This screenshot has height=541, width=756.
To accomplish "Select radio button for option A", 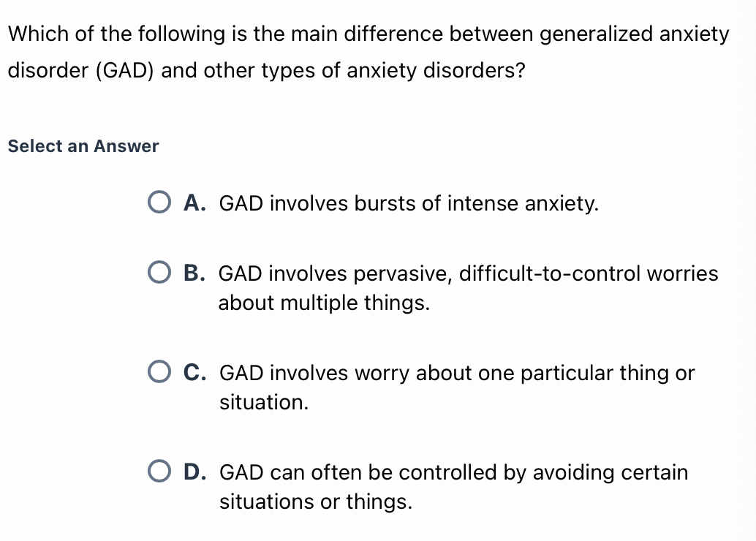I will coord(159,202).
